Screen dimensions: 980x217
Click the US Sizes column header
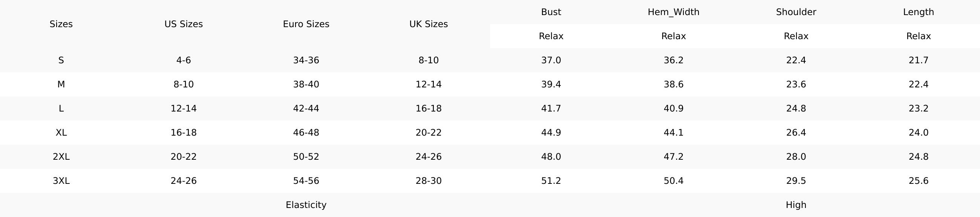pyautogui.click(x=183, y=24)
